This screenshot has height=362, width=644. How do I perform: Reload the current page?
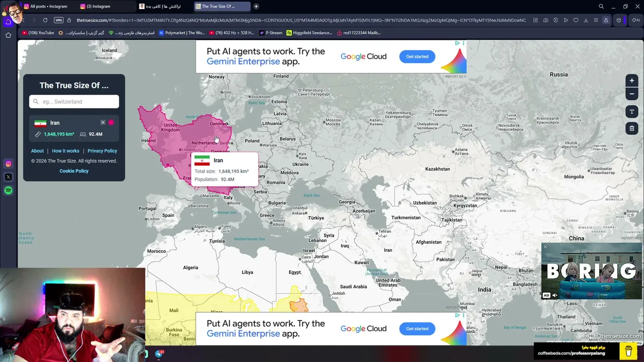[x=45, y=20]
